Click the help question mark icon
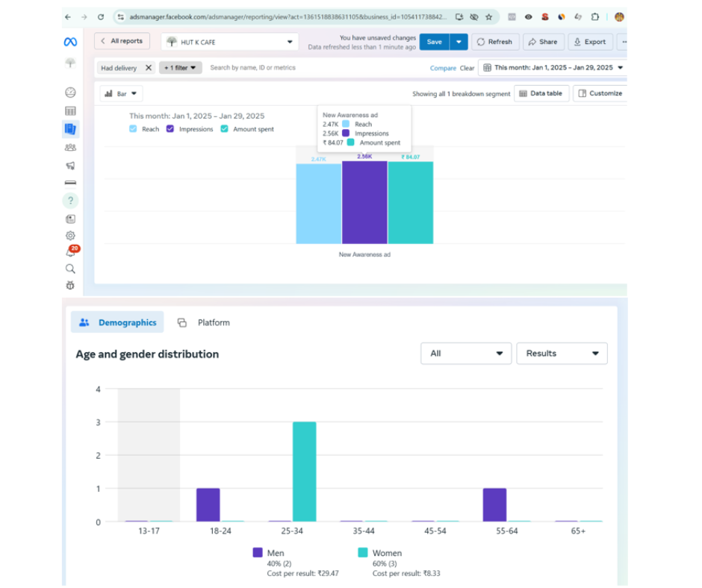Viewport: 702px width, 588px height. point(70,201)
